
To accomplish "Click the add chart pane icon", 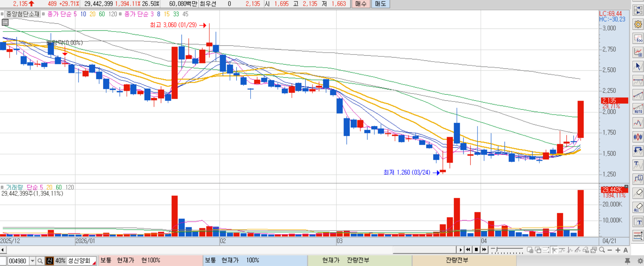I will (530, 250).
